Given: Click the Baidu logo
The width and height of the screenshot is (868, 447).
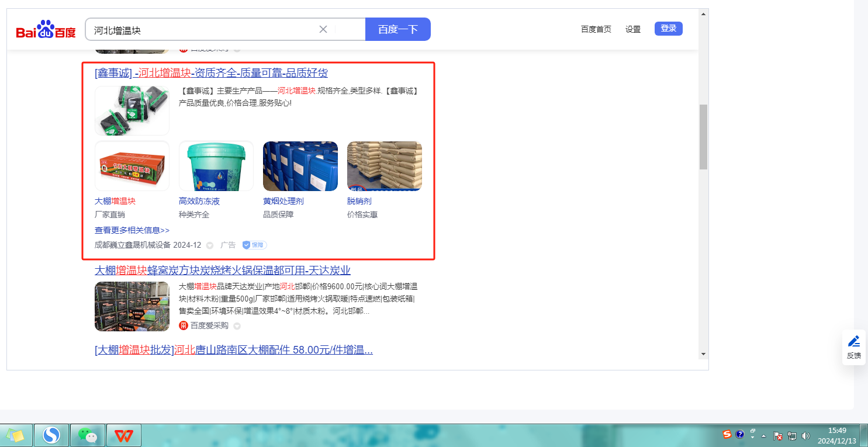Looking at the screenshot, I should tap(46, 29).
